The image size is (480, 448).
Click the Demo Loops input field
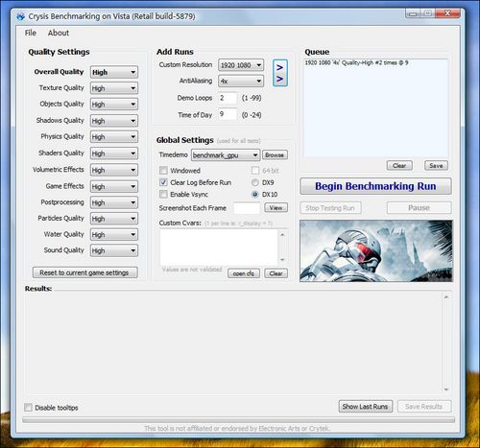228,98
